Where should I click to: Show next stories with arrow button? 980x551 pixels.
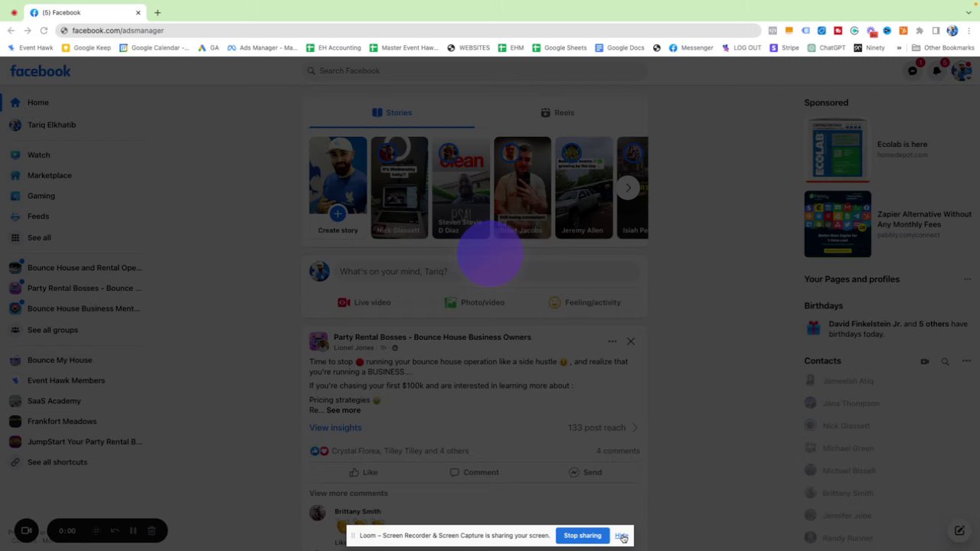pos(628,187)
